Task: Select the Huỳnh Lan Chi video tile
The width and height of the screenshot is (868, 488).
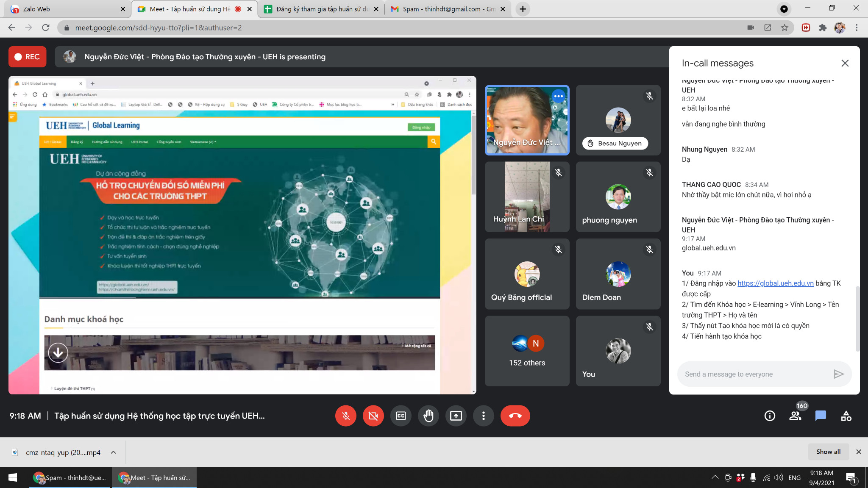Action: (527, 197)
